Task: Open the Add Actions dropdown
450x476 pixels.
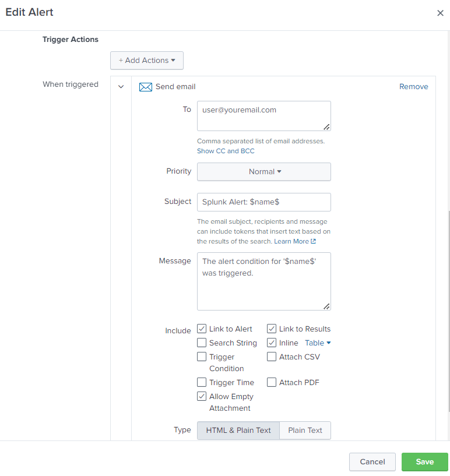Action: pos(147,61)
